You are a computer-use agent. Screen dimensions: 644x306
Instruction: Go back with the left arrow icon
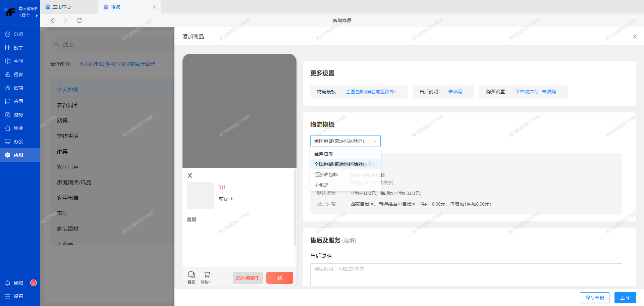pyautogui.click(x=52, y=20)
